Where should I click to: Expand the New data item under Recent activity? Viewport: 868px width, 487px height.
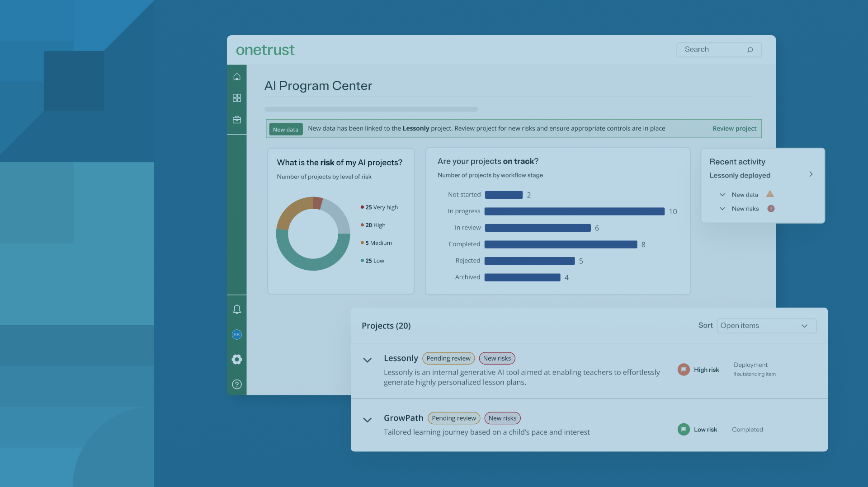pos(722,194)
